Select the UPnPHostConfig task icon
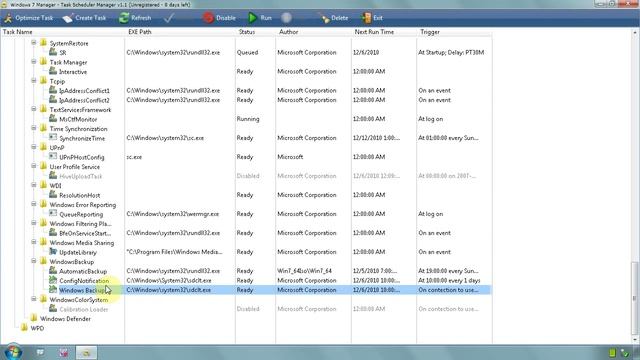 pyautogui.click(x=53, y=156)
